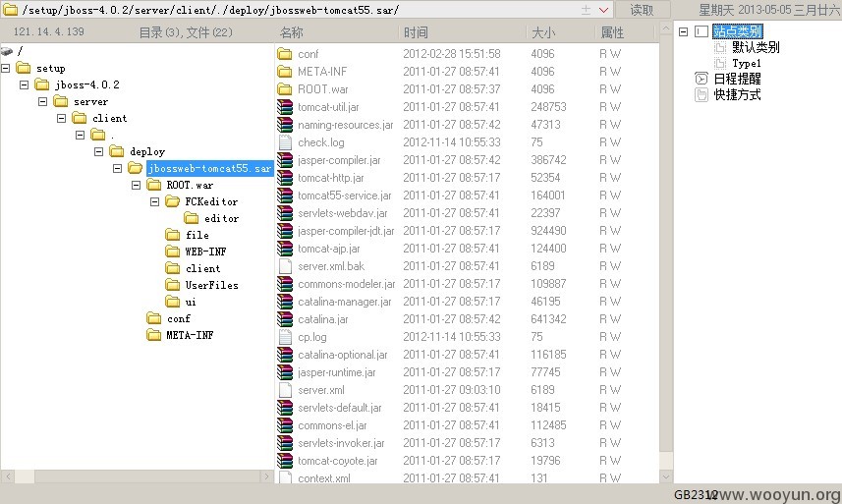Click the naming-resources.jar archive icon
Screen dimensions: 842x504
tap(285, 125)
